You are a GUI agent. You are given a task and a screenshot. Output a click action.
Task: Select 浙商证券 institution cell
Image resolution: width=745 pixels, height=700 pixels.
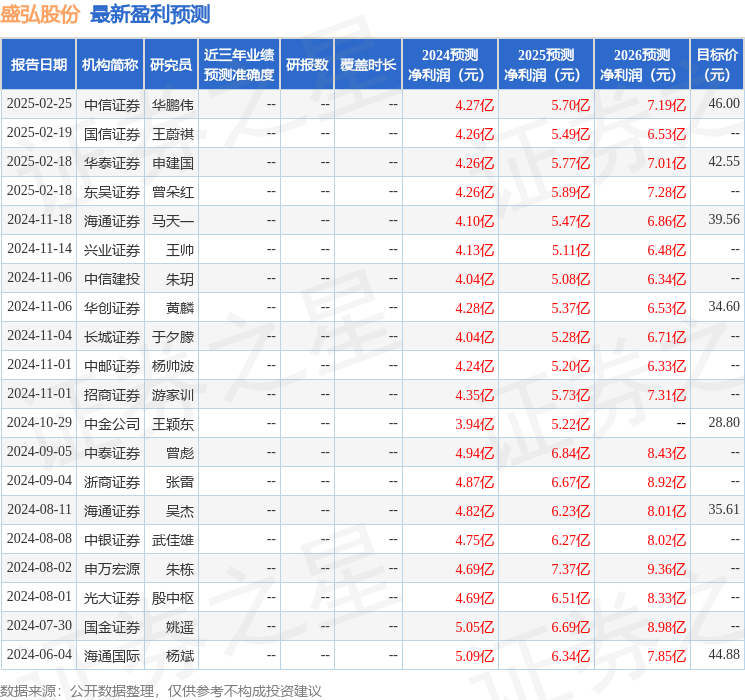(112, 481)
